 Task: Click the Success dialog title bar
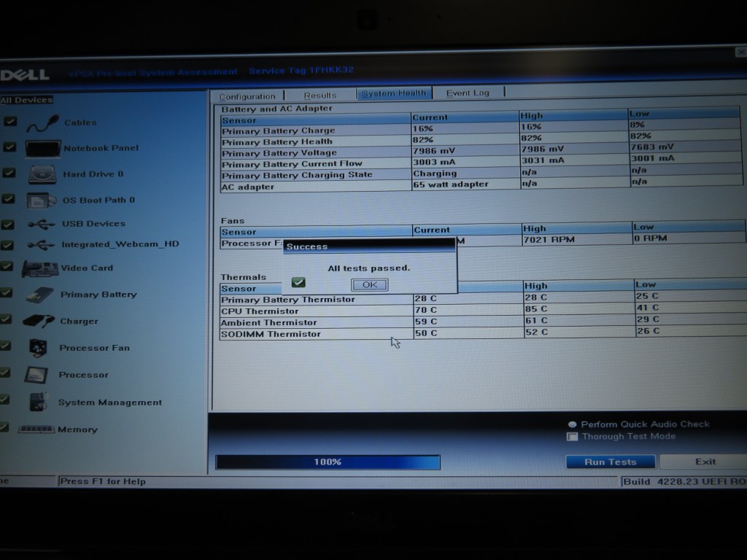[x=368, y=246]
